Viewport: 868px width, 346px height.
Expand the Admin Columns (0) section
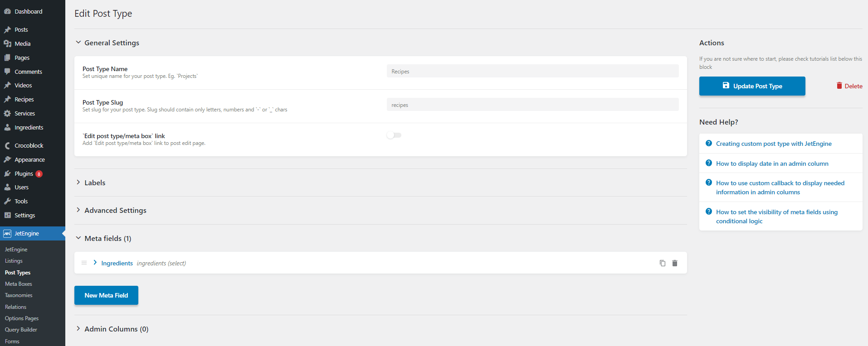coord(78,328)
